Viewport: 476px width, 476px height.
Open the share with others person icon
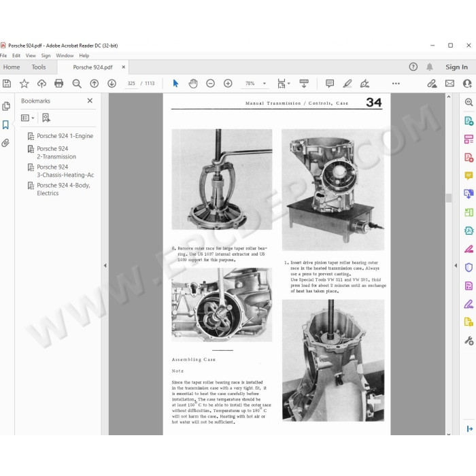[467, 84]
